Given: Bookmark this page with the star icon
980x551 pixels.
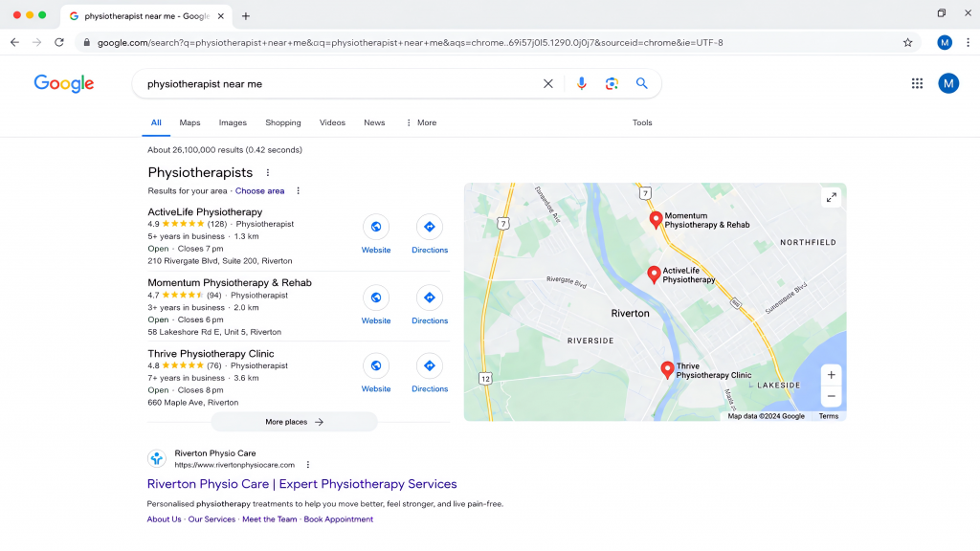Looking at the screenshot, I should [907, 42].
